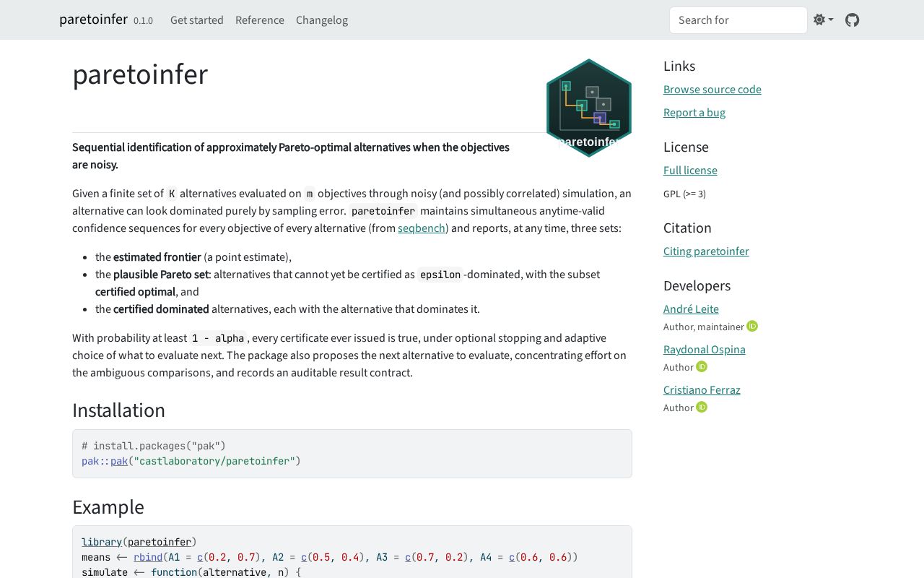Follow the Browse source code link

tap(712, 90)
